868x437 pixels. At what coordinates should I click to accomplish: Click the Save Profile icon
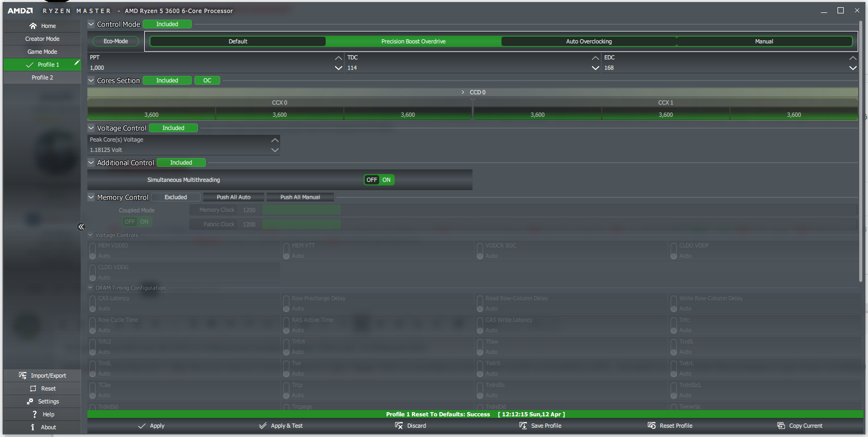click(x=523, y=426)
